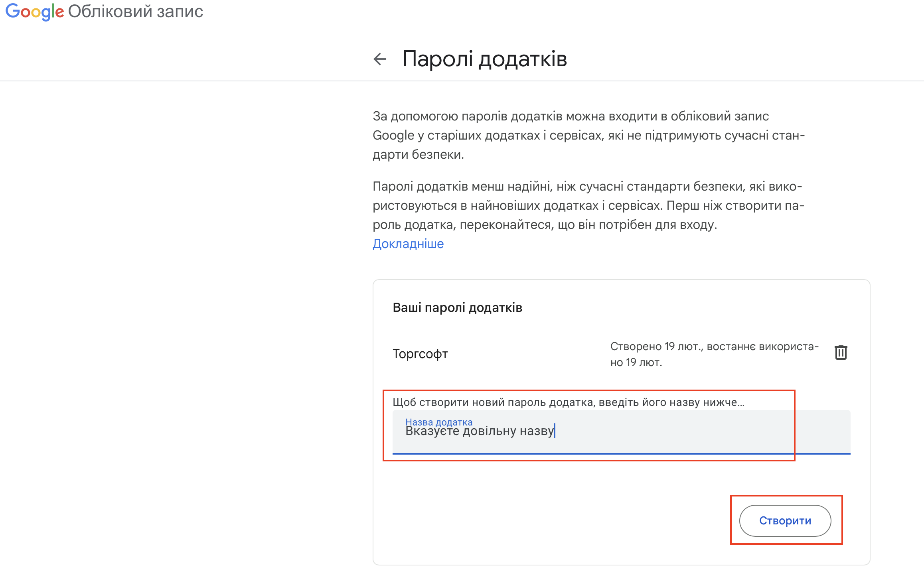Open Google home via the logo
The height and width of the screenshot is (587, 924).
coord(34,12)
